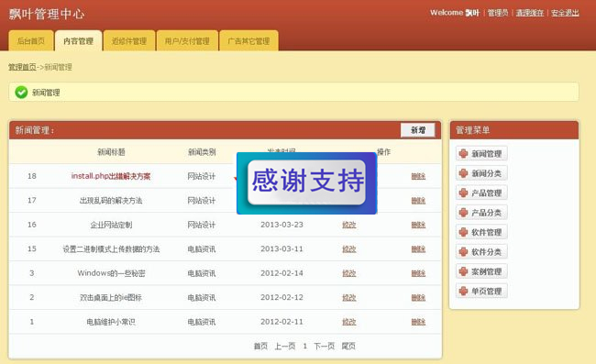Image resolution: width=596 pixels, height=364 pixels.
Task: Open 产品管理 via its red plus icon
Action: tap(463, 193)
